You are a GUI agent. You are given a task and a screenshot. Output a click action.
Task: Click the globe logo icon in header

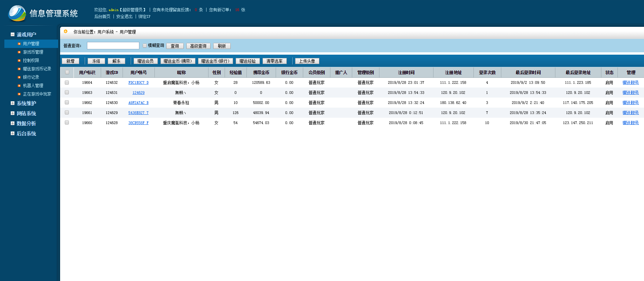[17, 13]
